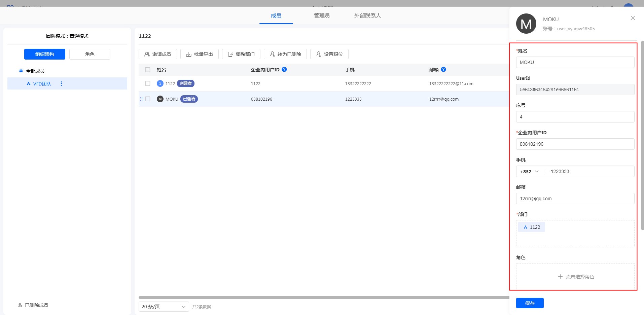Click the 1122 department tag icon

point(526,227)
